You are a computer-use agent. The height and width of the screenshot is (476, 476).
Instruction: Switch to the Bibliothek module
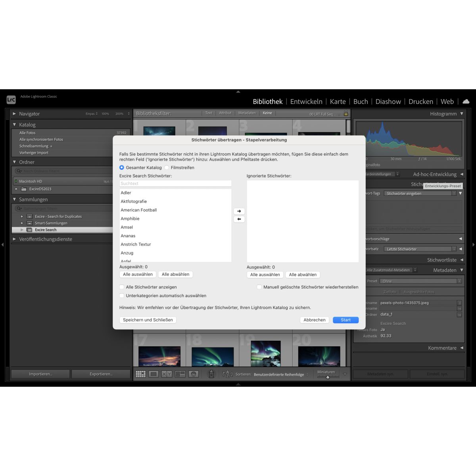(268, 102)
